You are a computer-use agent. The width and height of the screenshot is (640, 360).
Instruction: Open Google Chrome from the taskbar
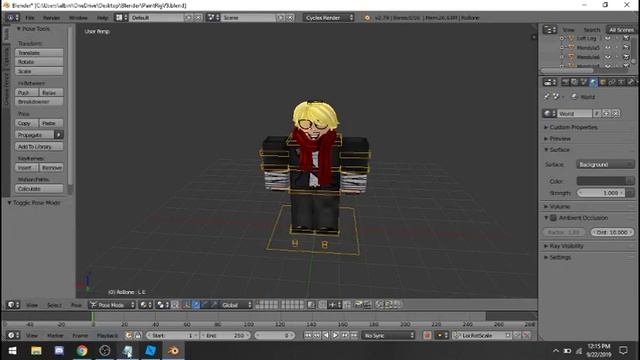82,351
